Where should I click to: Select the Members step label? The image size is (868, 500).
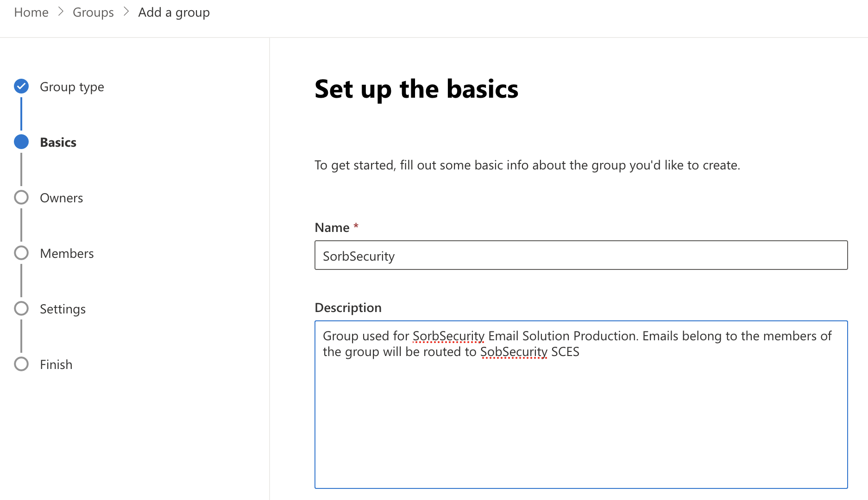point(67,253)
